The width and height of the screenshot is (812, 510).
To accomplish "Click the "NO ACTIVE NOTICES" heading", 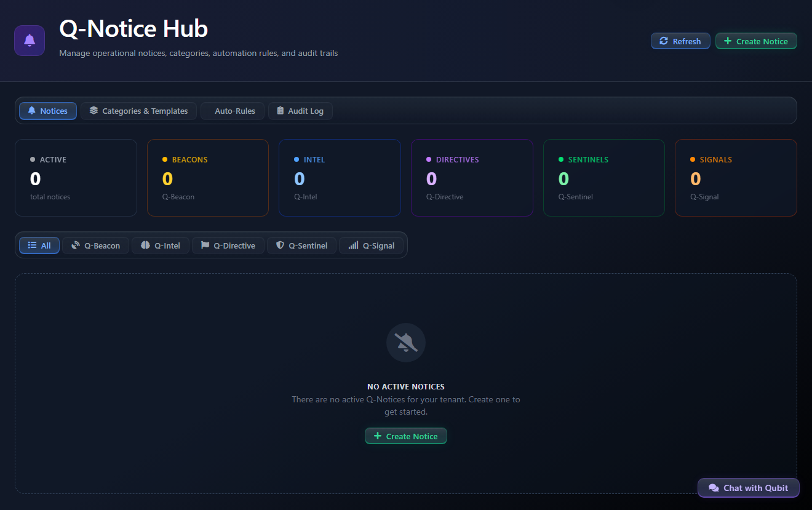I will tap(406, 387).
